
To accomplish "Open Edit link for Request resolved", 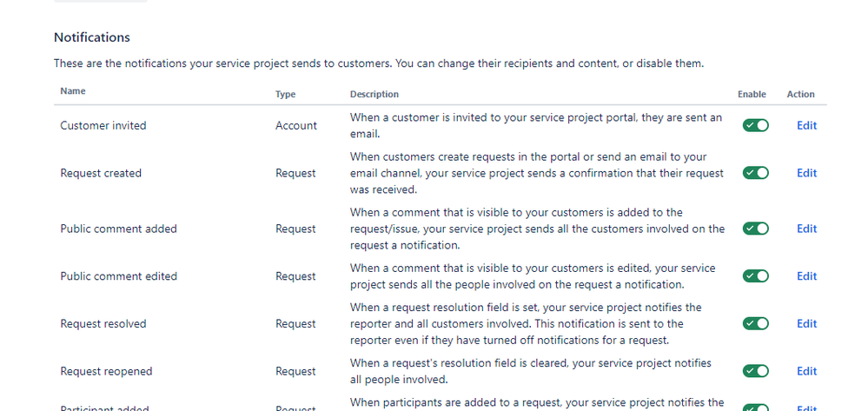I will 806,323.
